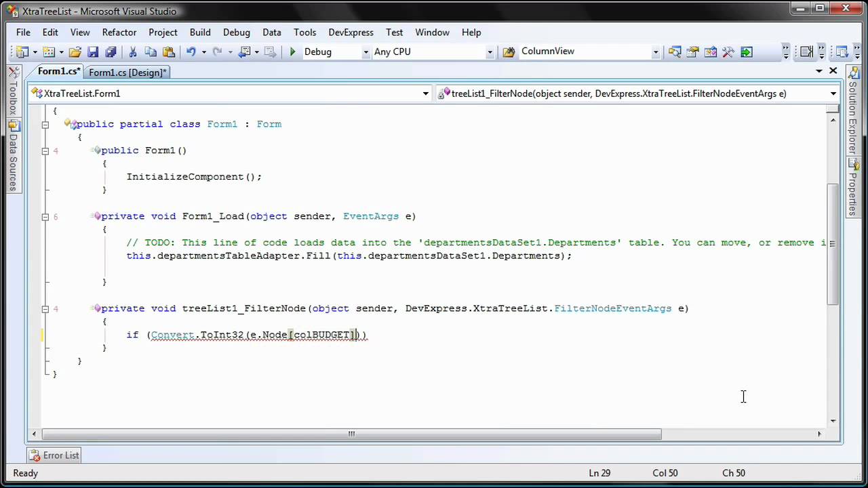Place cursor on InitializeComponent(); line
This screenshot has width=868, height=488.
coord(194,177)
